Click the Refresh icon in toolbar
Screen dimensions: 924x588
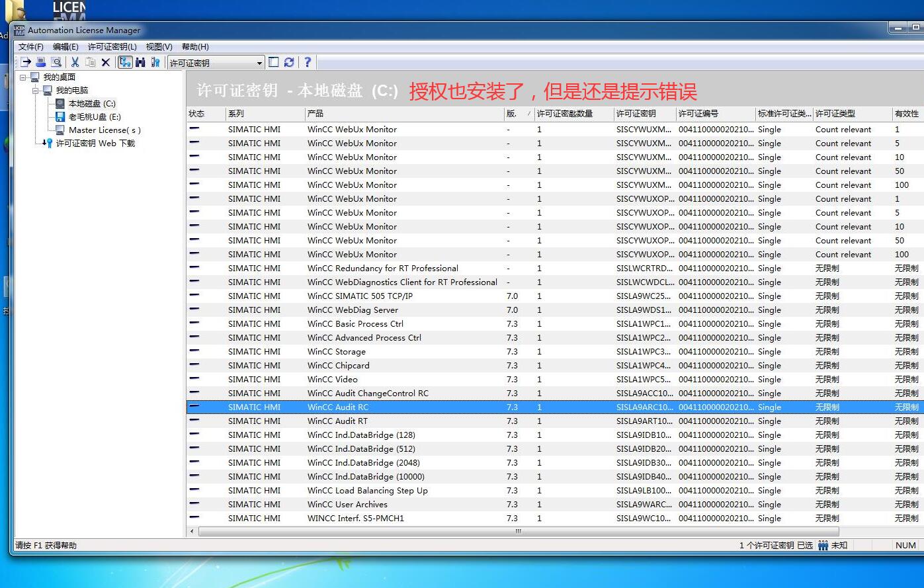tap(289, 62)
